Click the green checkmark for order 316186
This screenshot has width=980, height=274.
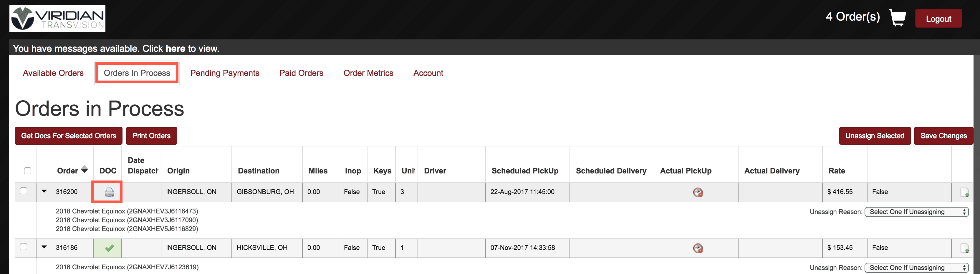click(x=109, y=248)
